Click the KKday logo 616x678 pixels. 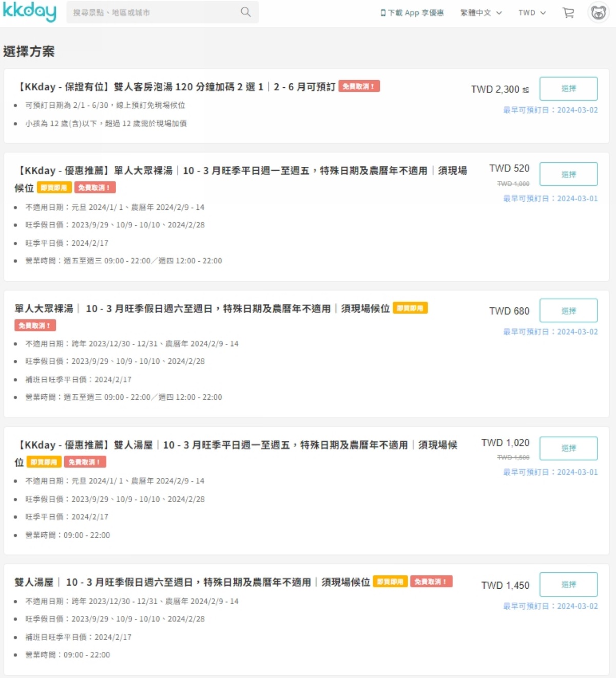point(29,12)
